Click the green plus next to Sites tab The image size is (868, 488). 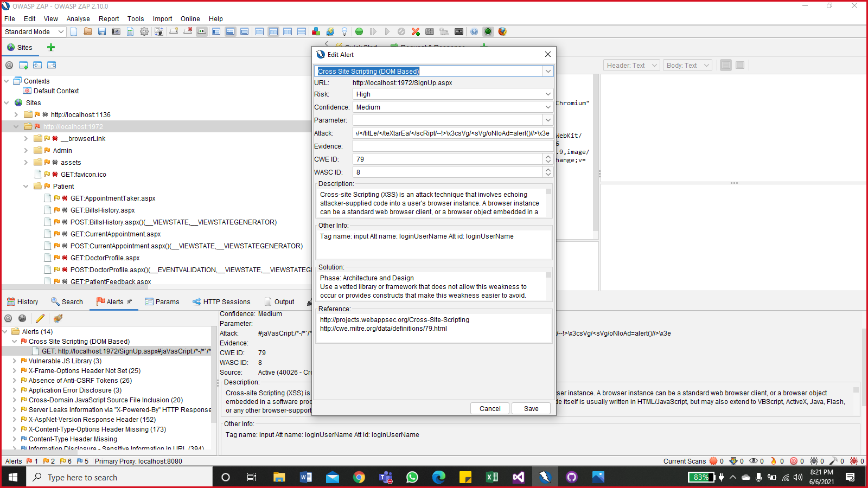[x=51, y=47]
